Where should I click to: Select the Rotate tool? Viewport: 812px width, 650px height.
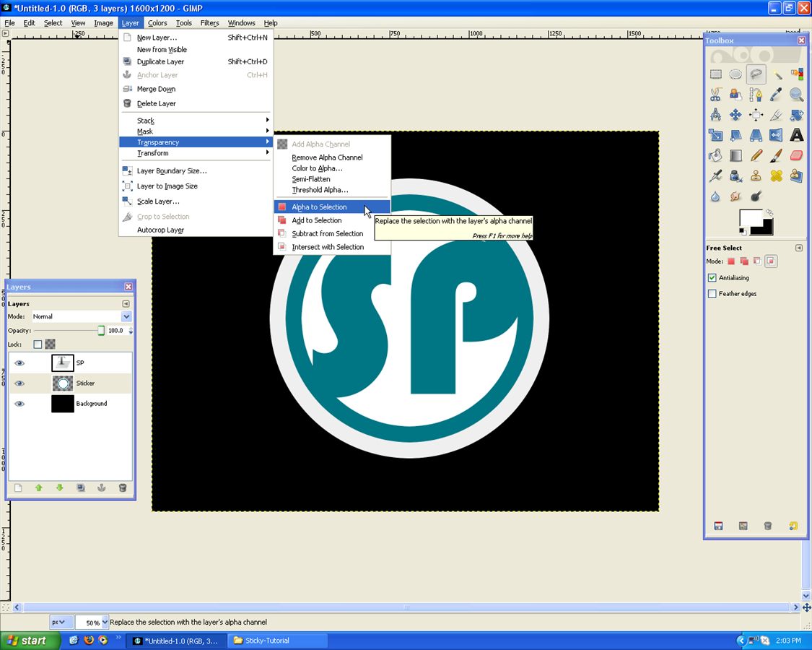click(x=796, y=115)
